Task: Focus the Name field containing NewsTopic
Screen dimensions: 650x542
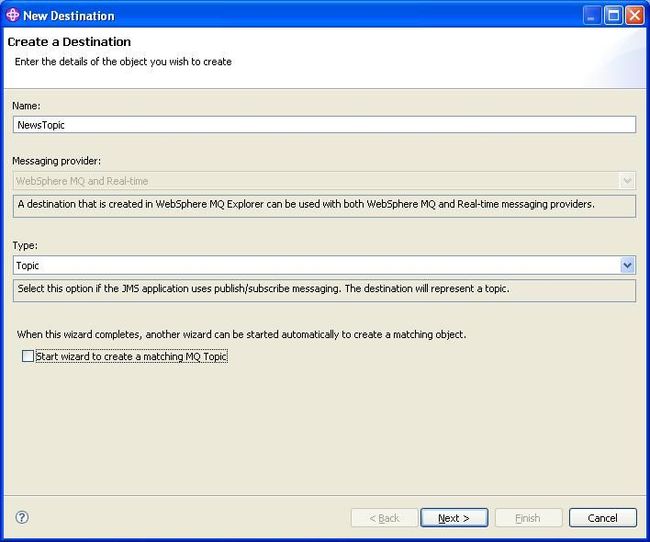Action: 324,125
